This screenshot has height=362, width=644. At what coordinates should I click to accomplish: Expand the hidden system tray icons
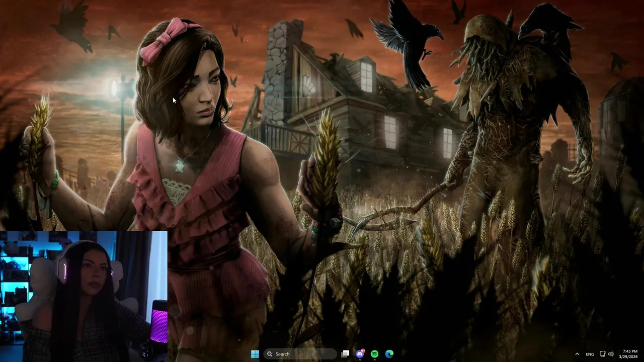[x=577, y=354]
